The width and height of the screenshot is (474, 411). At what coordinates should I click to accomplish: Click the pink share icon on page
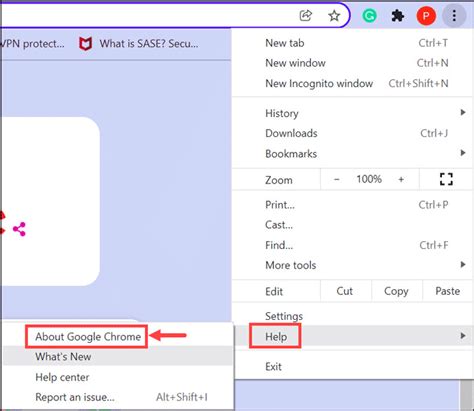point(19,229)
